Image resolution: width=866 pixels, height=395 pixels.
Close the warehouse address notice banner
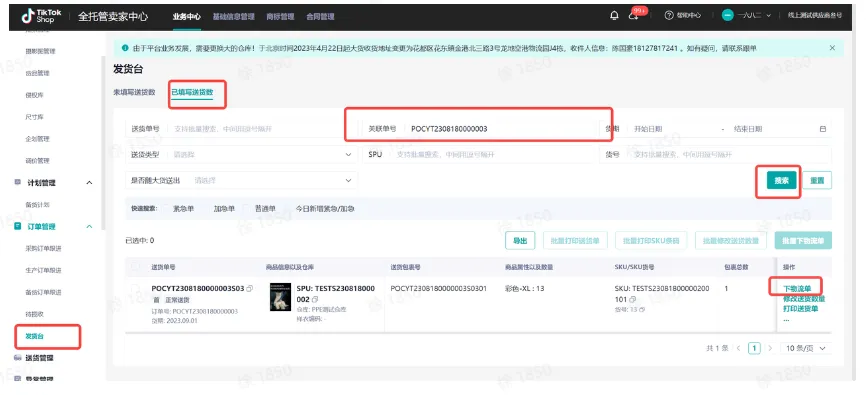pyautogui.click(x=832, y=48)
